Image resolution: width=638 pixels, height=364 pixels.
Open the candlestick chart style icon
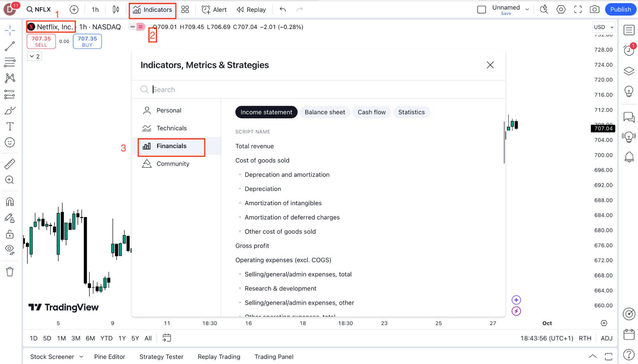pos(116,10)
